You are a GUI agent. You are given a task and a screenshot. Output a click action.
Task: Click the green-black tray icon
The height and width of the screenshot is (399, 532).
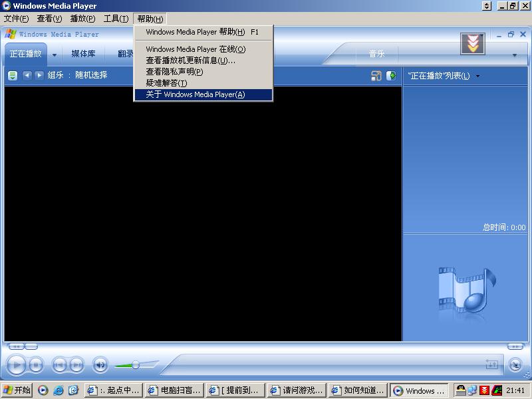tap(496, 390)
